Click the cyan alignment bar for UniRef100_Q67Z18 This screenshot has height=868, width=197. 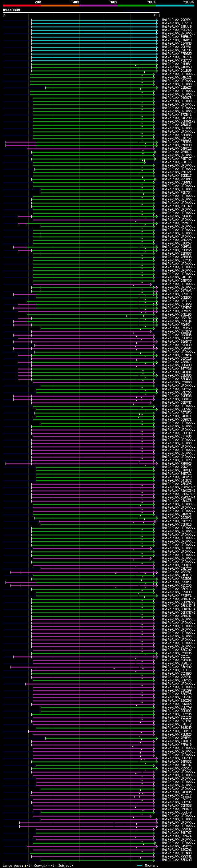tap(94, 23)
